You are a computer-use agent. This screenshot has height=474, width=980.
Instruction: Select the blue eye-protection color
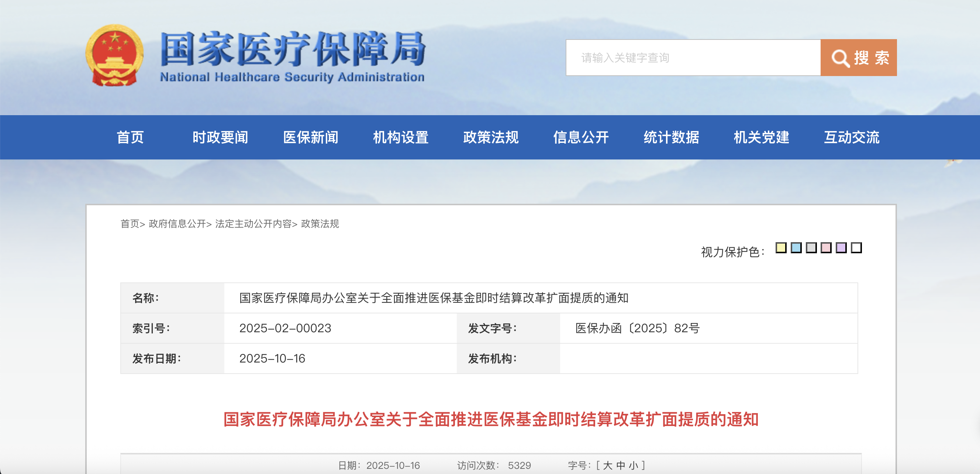(796, 248)
